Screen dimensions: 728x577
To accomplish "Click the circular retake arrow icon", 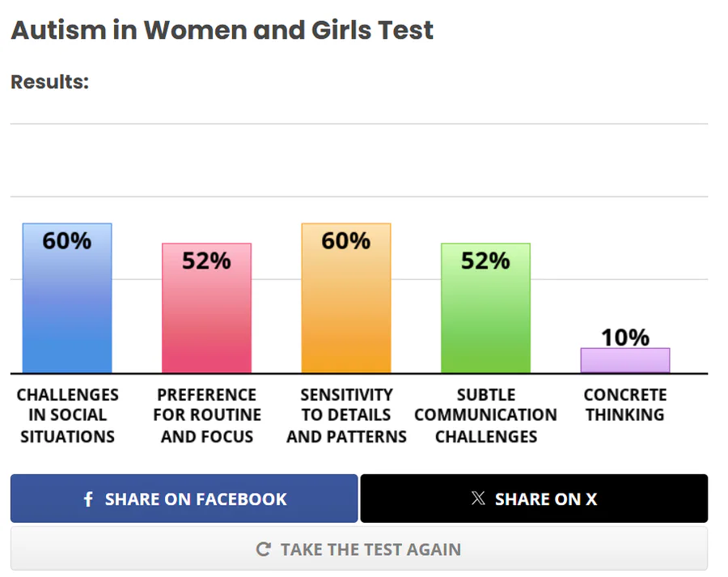I will point(263,549).
